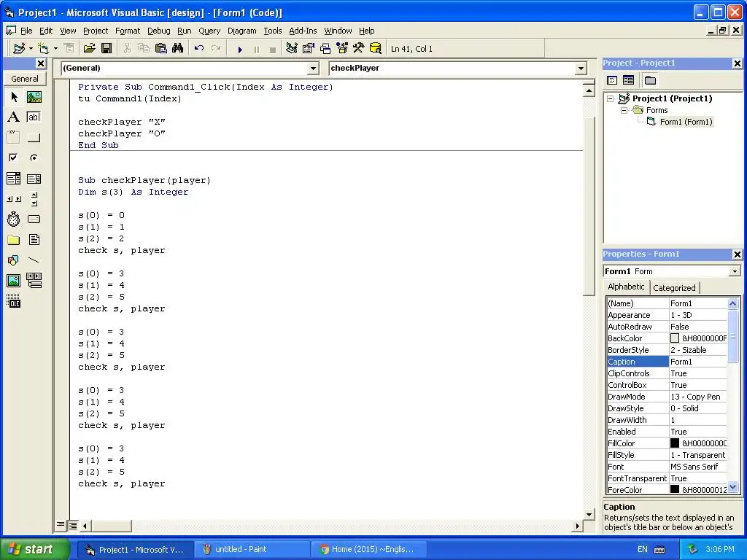Click the Undo toolbar icon
Viewport: 747px width, 560px height.
pos(199,49)
